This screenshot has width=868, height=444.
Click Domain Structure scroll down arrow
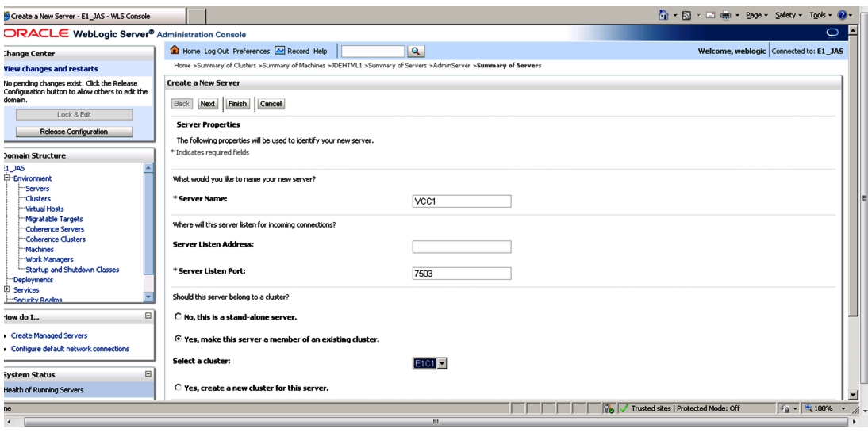148,297
